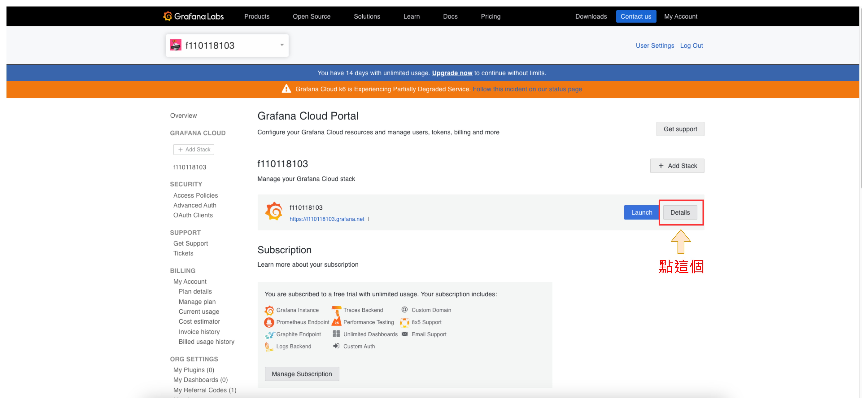The height and width of the screenshot is (404, 868).
Task: Select Access Policies in the sidebar
Action: (x=196, y=196)
